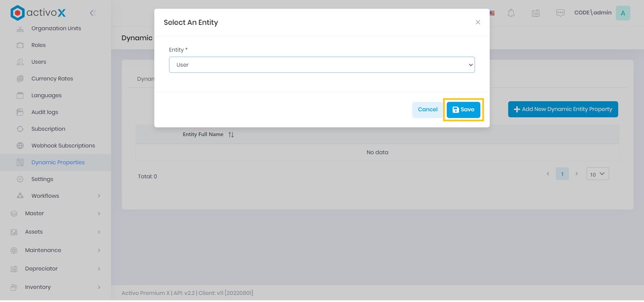Click the calendar icon in top bar
The image size is (644, 302).
click(x=535, y=13)
